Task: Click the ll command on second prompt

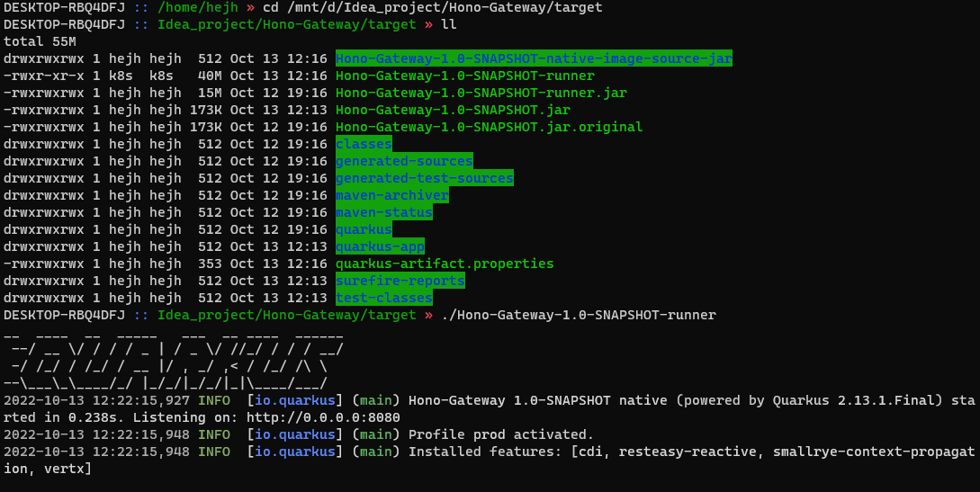Action: (x=448, y=25)
